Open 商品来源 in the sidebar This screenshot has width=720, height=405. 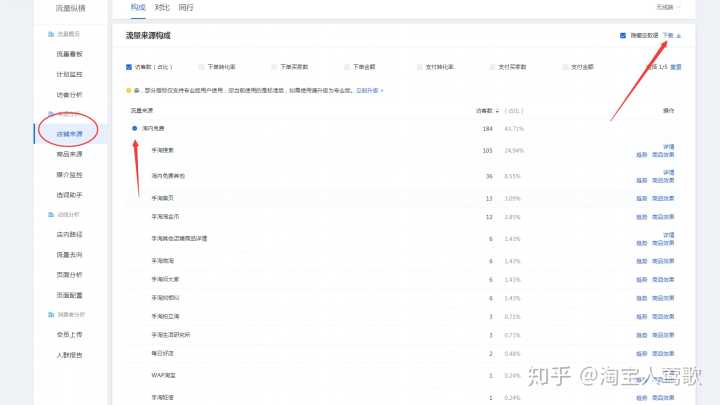pos(69,154)
